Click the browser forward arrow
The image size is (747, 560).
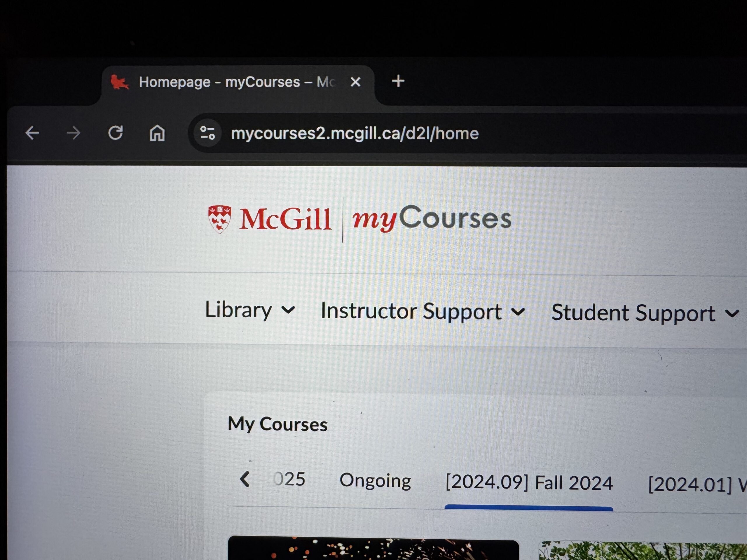click(x=73, y=133)
